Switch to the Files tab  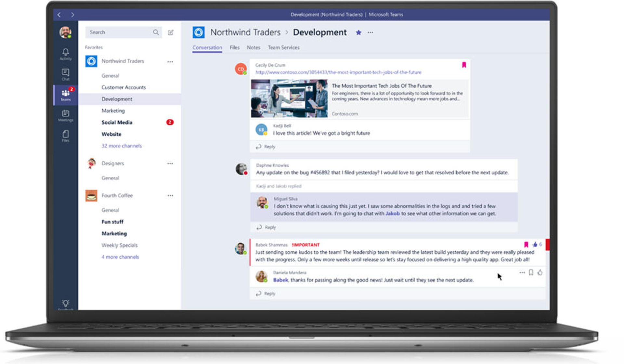point(235,47)
